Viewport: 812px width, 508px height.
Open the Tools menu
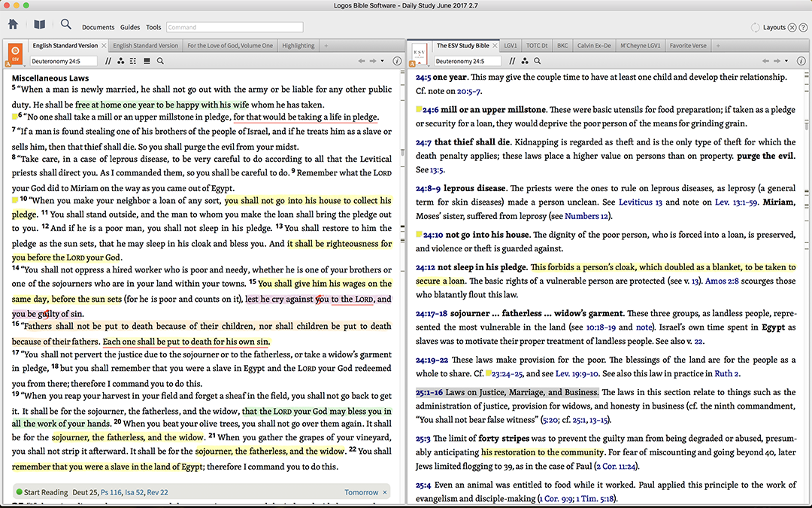coord(153,28)
